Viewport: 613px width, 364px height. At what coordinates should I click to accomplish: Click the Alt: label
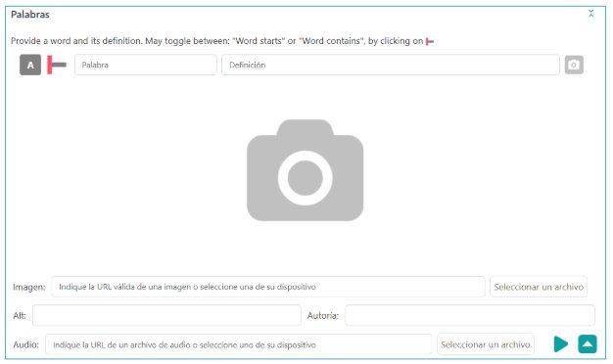[x=20, y=316]
